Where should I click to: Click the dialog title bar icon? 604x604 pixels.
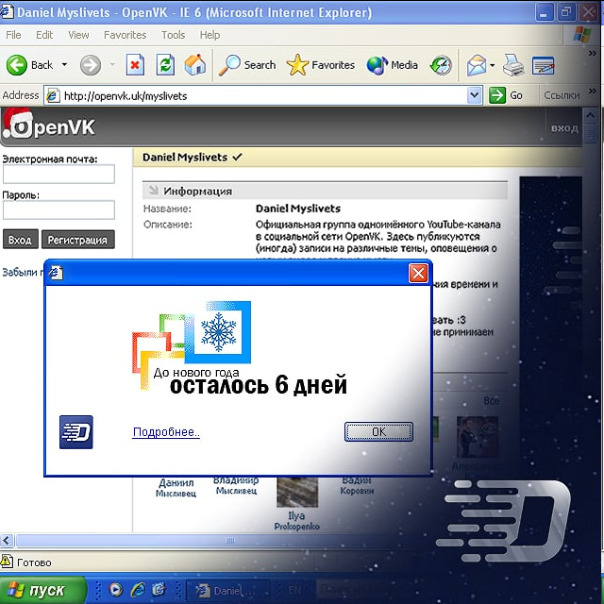pyautogui.click(x=56, y=273)
